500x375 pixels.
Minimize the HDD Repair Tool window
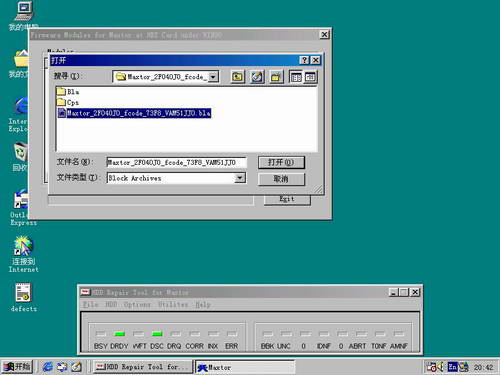coord(394,292)
